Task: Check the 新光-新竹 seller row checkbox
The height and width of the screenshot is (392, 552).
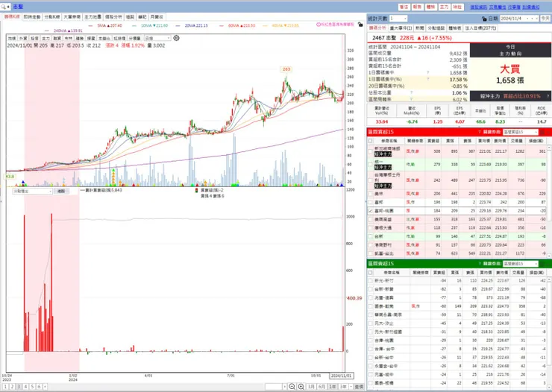Action: (x=370, y=280)
